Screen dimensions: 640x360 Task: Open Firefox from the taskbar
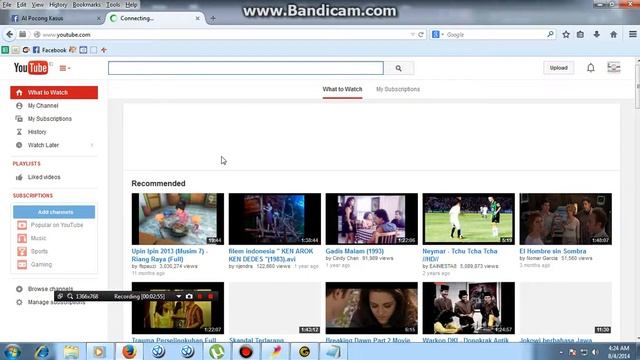(129, 351)
